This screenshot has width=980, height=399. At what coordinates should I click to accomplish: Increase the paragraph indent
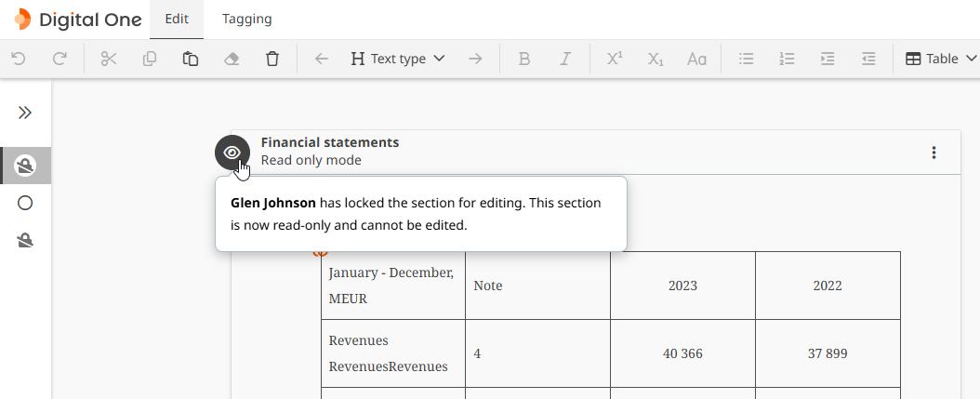[828, 59]
